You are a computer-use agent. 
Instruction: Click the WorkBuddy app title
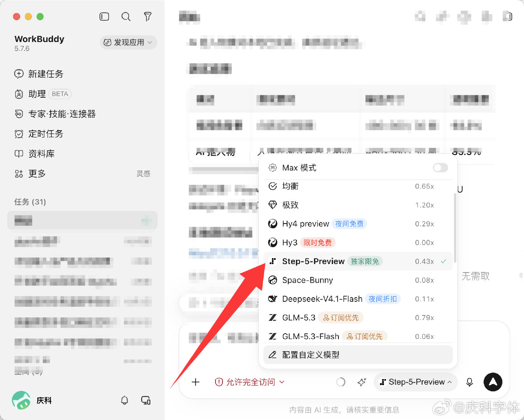[39, 39]
